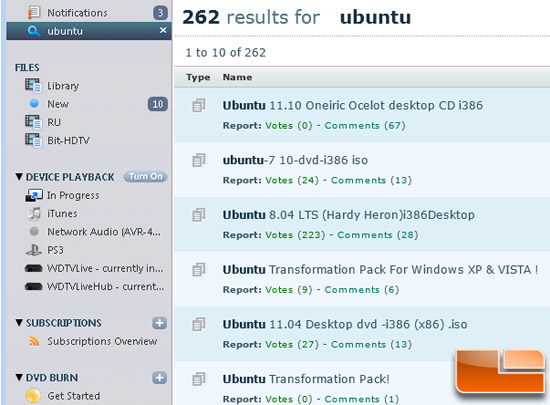View Comments (1) for Ubuntu Transformation Pack!
This screenshot has width=550, height=405.
(362, 399)
